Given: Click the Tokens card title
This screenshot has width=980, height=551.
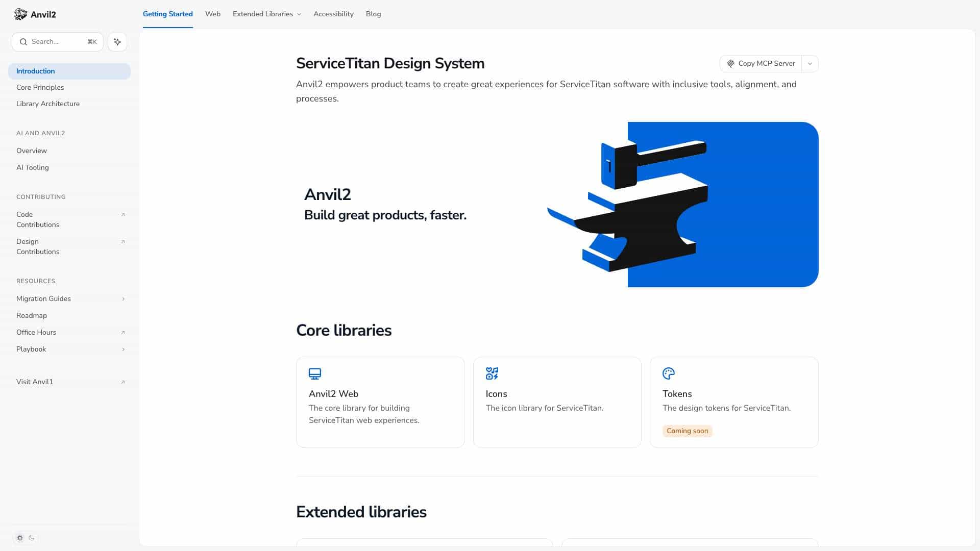Looking at the screenshot, I should point(677,394).
